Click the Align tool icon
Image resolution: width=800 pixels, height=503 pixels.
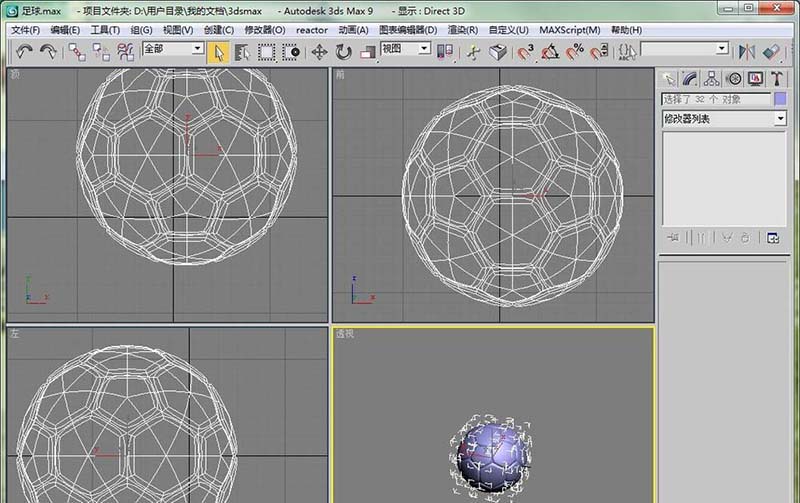[x=771, y=52]
